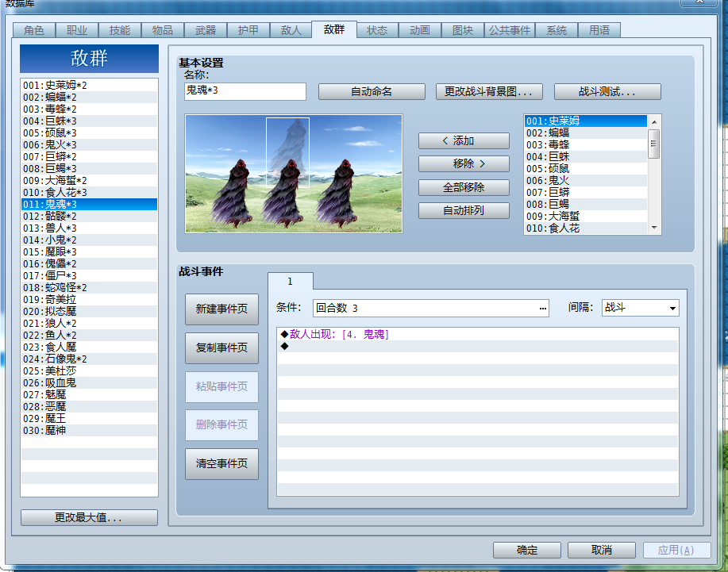The width and height of the screenshot is (728, 572).
Task: Select troop 009:大海蜇*2
Action: (x=89, y=180)
